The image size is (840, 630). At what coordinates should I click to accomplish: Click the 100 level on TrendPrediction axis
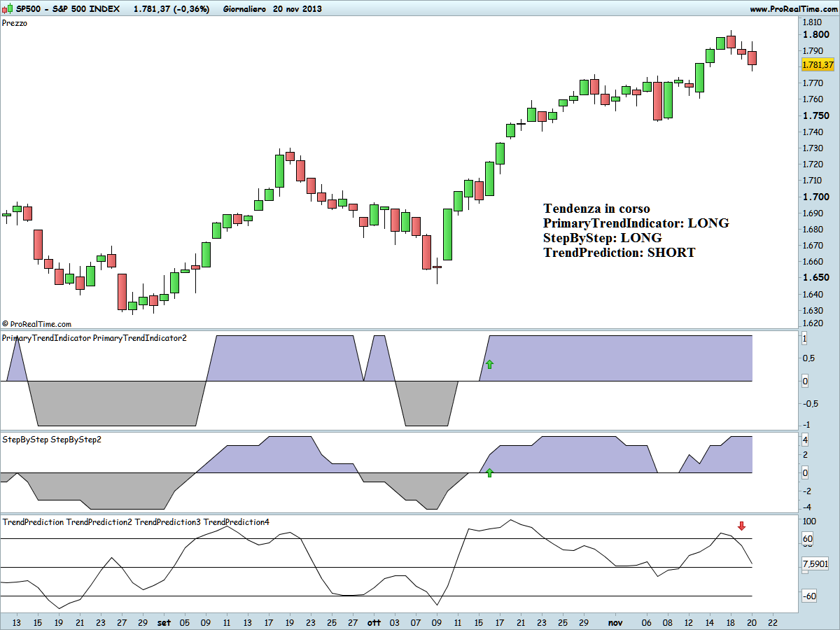808,522
